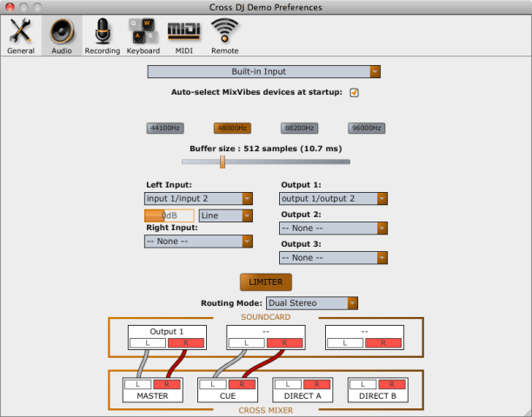The image size is (532, 417).
Task: Click DIRECT B mixer R connector
Action: coord(392,385)
